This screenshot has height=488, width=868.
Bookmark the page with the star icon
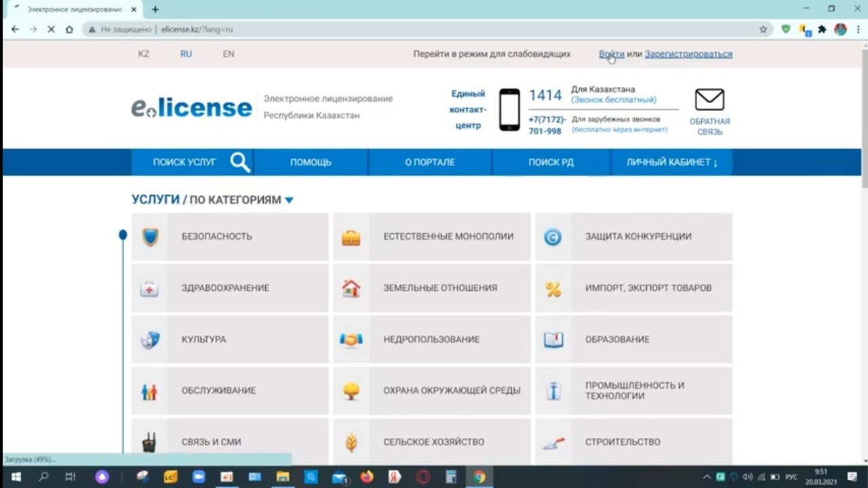coord(764,29)
